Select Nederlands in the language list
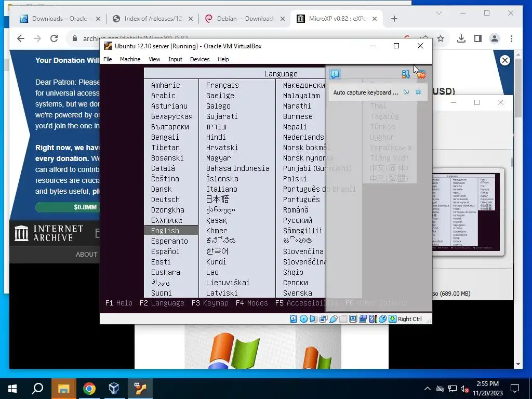 coord(303,137)
